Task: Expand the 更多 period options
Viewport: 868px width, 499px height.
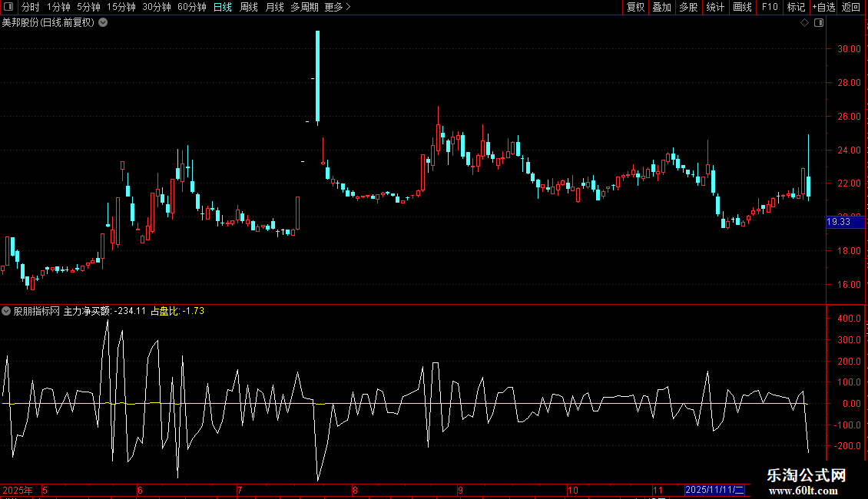Action: 338,7
